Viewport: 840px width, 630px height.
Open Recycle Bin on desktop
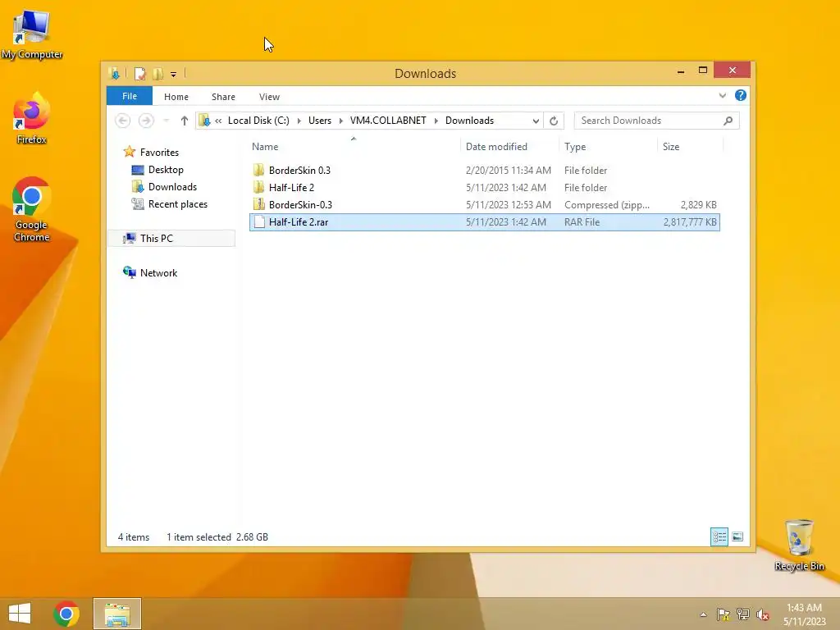[799, 545]
